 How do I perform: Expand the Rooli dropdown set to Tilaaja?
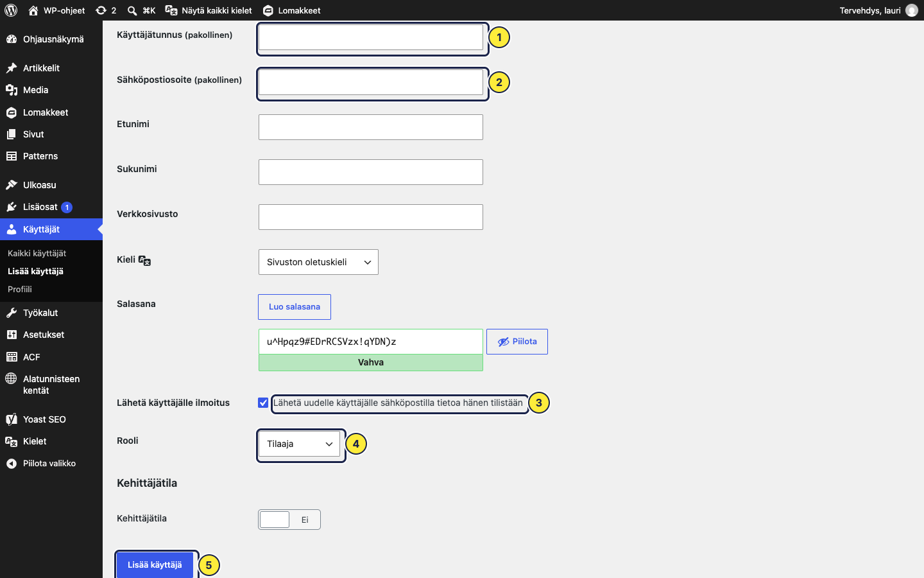(299, 444)
